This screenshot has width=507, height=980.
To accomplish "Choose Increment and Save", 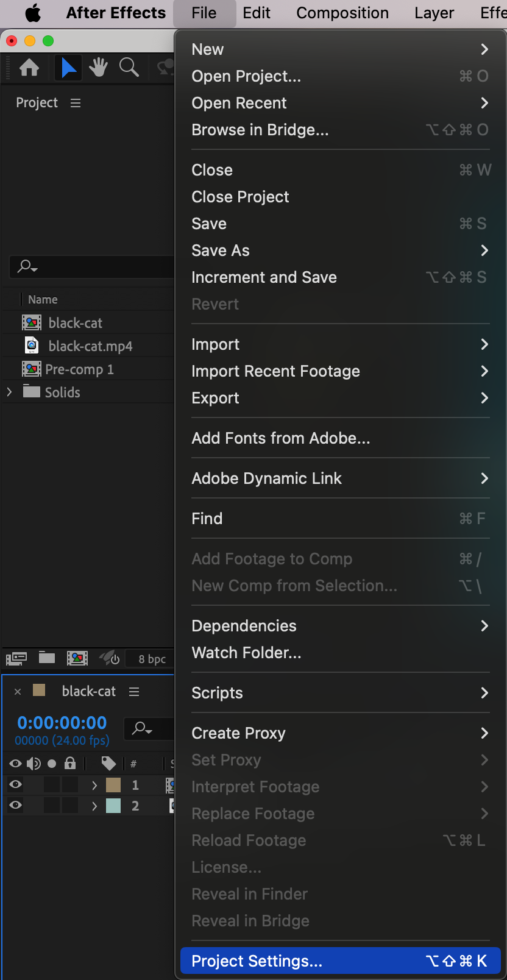I will (341, 277).
